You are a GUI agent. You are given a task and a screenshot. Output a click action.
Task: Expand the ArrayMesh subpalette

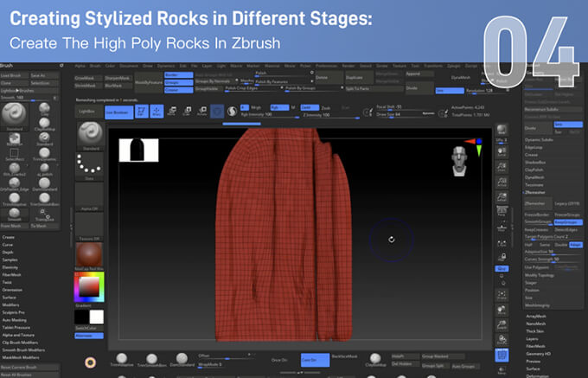click(x=536, y=316)
